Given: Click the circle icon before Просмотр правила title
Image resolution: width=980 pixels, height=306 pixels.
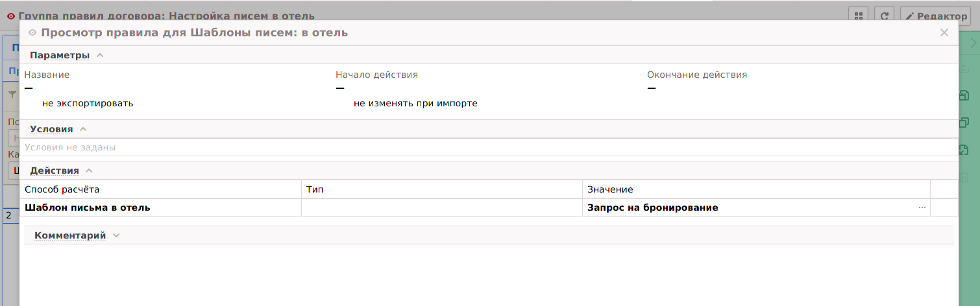Looking at the screenshot, I should coord(32,32).
